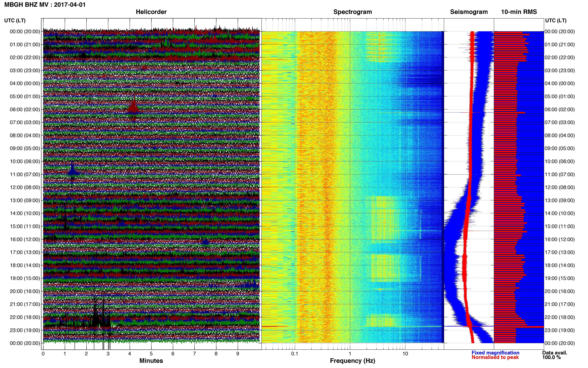This screenshot has width=588, height=368.
Task: Click the 'Seismogram' panel heading
Action: [469, 12]
